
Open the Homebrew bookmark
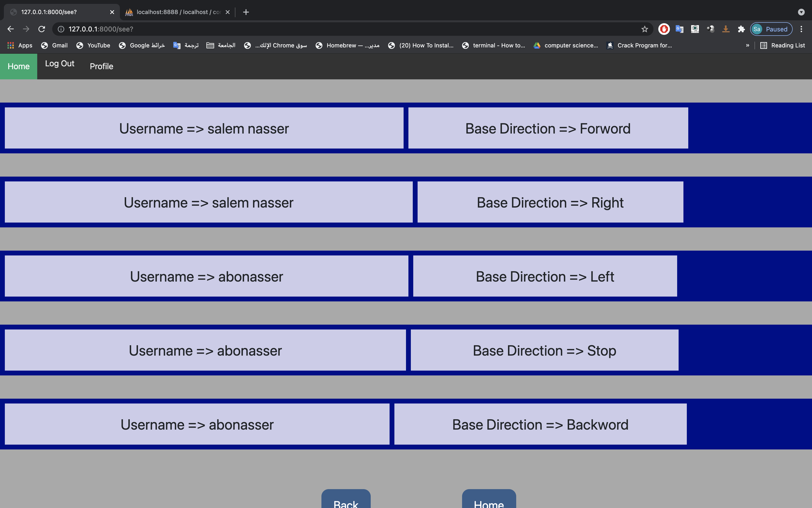point(348,45)
